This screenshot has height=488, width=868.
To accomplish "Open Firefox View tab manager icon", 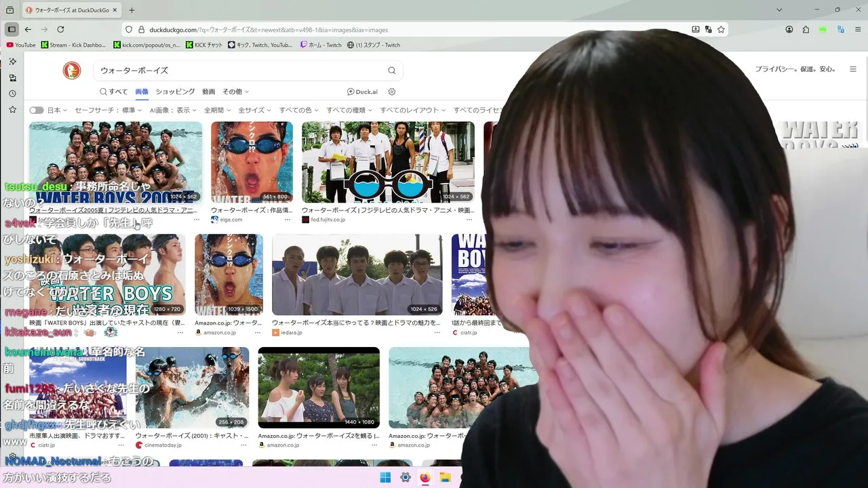I will [9, 10].
